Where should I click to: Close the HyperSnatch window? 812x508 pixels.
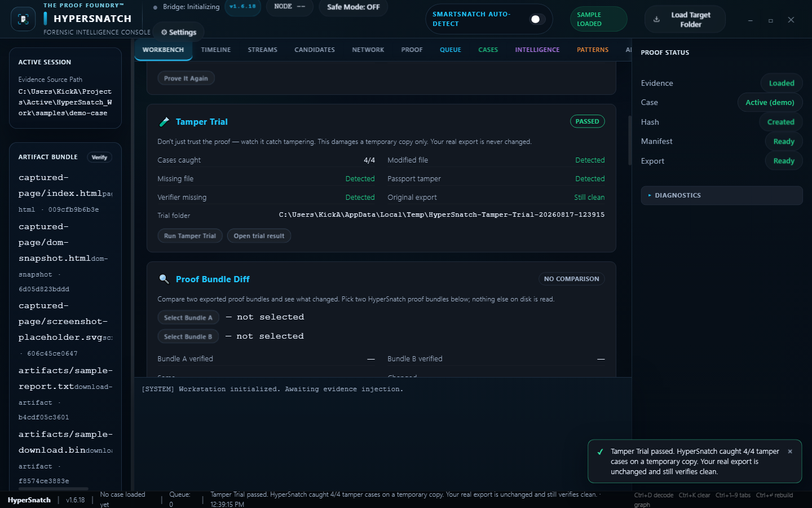[x=791, y=20]
